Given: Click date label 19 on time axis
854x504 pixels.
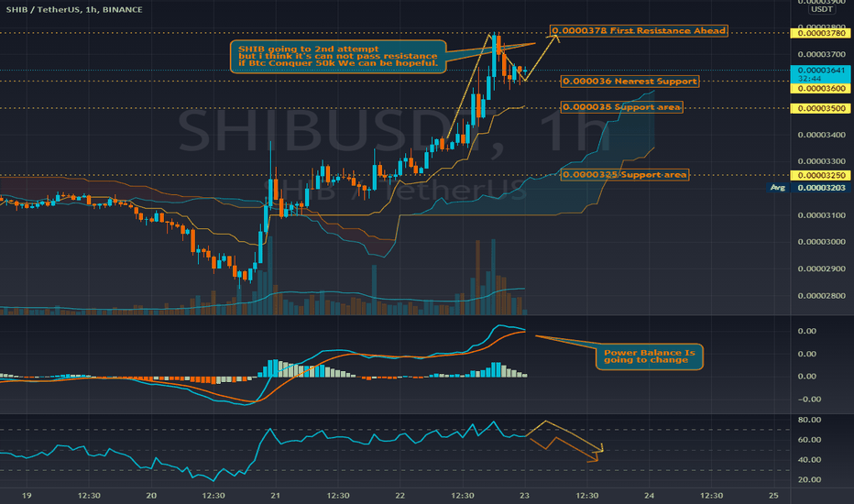Looking at the screenshot, I should click(x=27, y=495).
